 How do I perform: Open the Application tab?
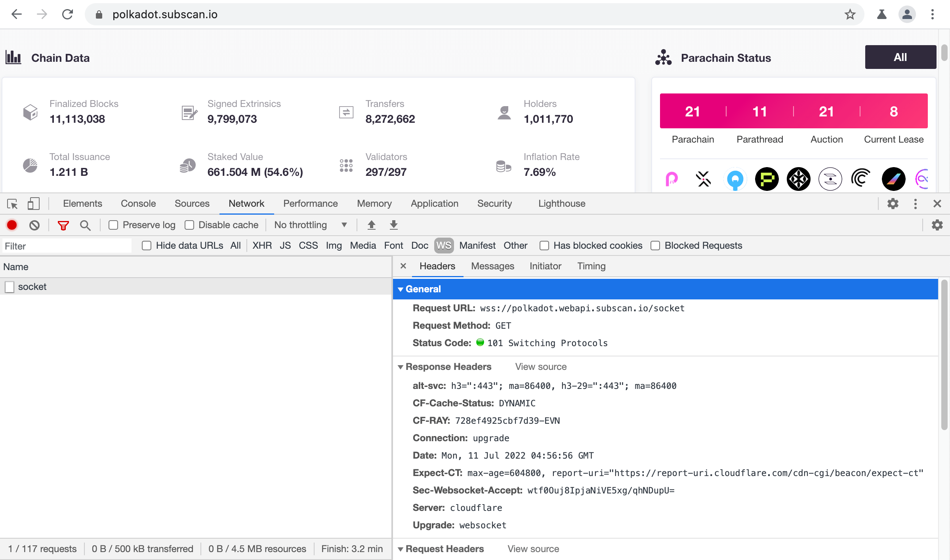[434, 204]
